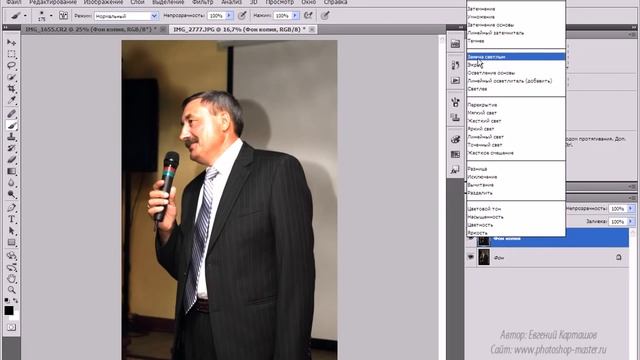Screen dimensions: 640x360
Task: Open the Layers panel options menu
Action: coord(633,198)
